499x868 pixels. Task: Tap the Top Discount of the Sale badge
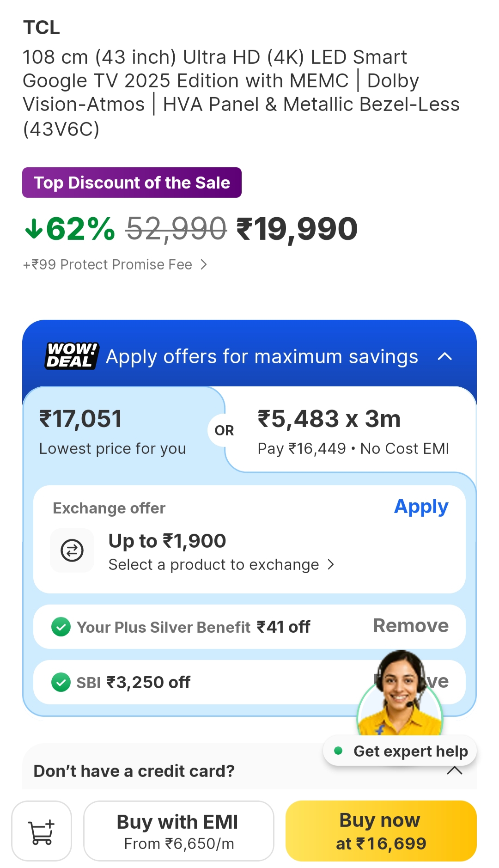click(x=132, y=183)
